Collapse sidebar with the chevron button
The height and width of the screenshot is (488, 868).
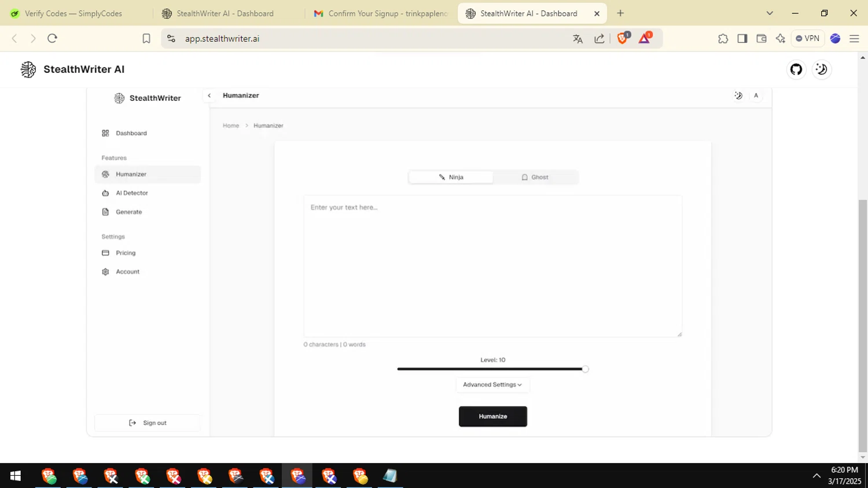(x=209, y=96)
